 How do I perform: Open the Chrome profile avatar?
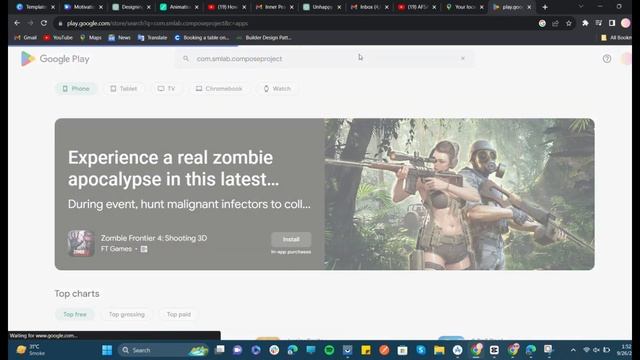pos(625,23)
